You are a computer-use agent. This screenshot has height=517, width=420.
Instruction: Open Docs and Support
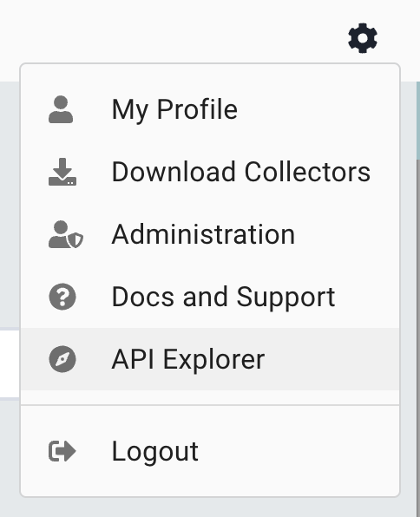pyautogui.click(x=210, y=297)
